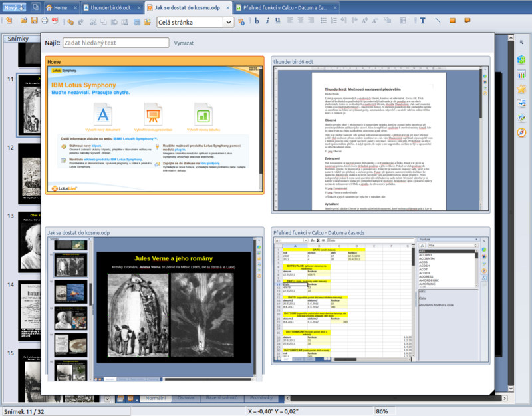Align text right
Viewport: 532px width, 416px height.
point(311,21)
